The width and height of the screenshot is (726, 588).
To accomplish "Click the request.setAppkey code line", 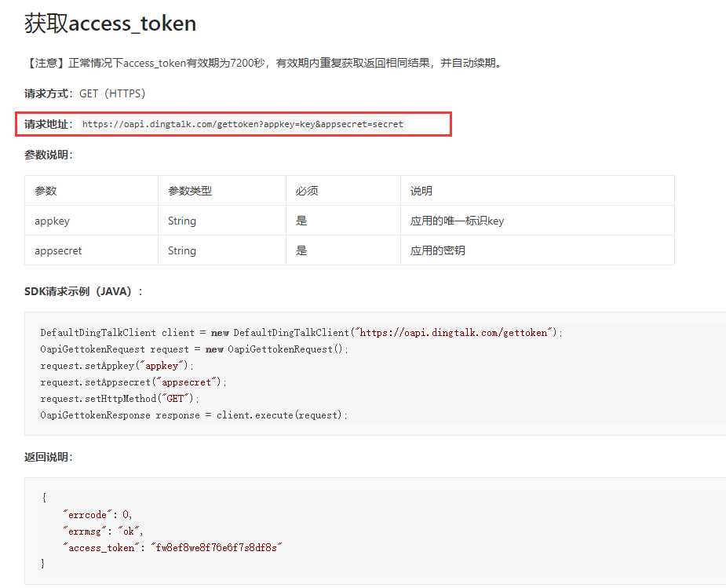I will (x=117, y=365).
